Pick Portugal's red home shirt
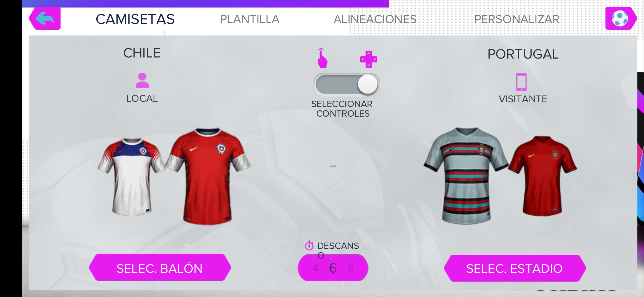The image size is (644, 297). coord(542,176)
